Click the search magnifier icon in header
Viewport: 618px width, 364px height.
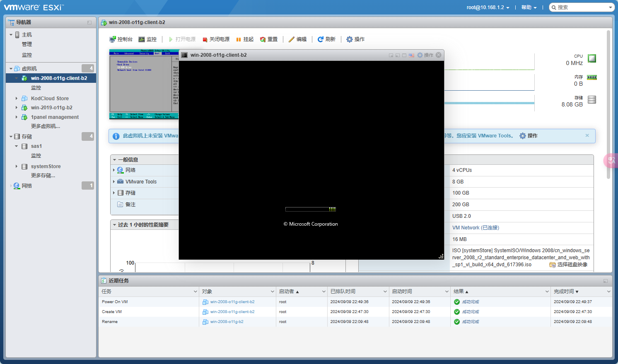click(554, 7)
